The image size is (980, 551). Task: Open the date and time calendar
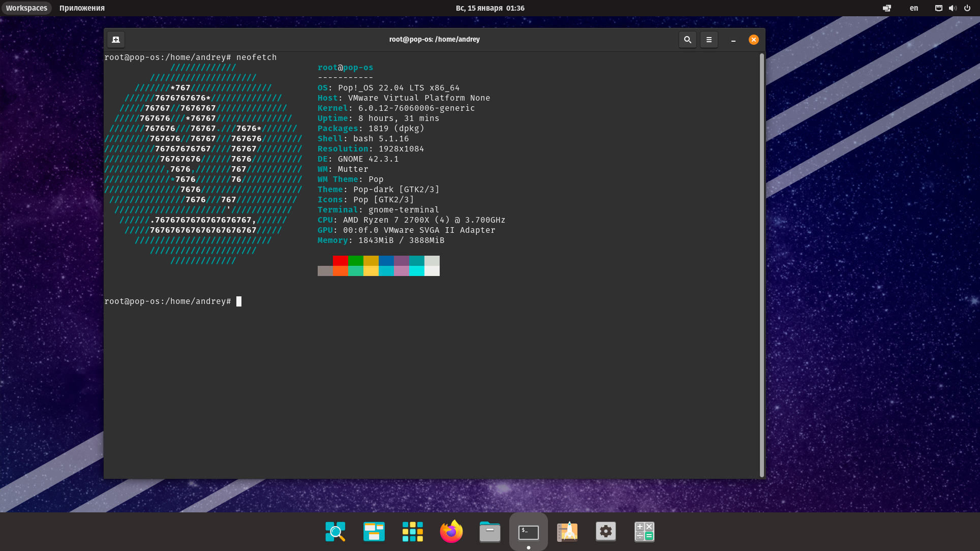(x=490, y=8)
